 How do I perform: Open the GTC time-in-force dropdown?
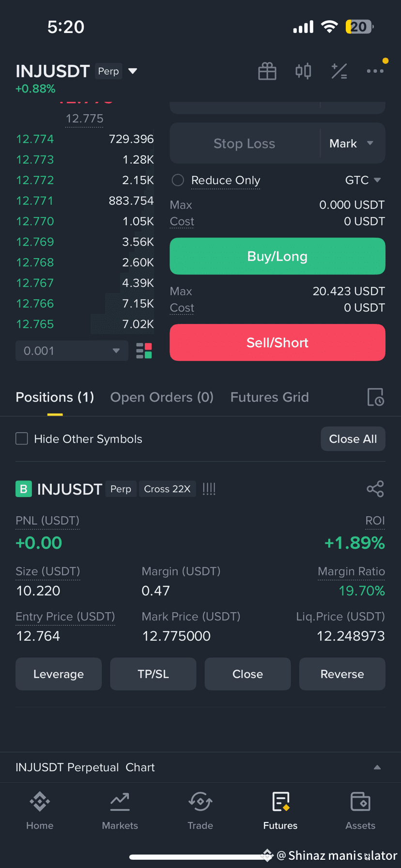[363, 180]
